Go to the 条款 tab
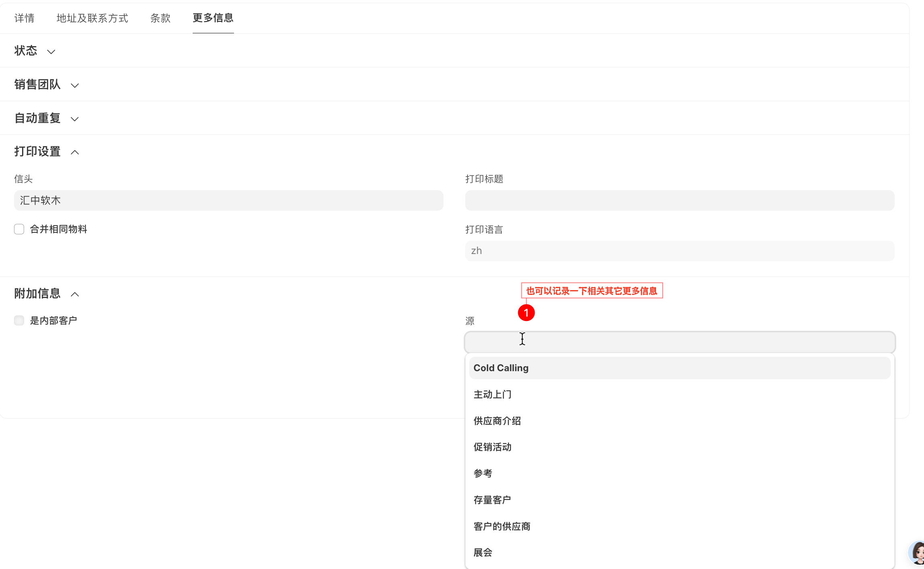Screen dimensions: 924x569 click(x=161, y=18)
